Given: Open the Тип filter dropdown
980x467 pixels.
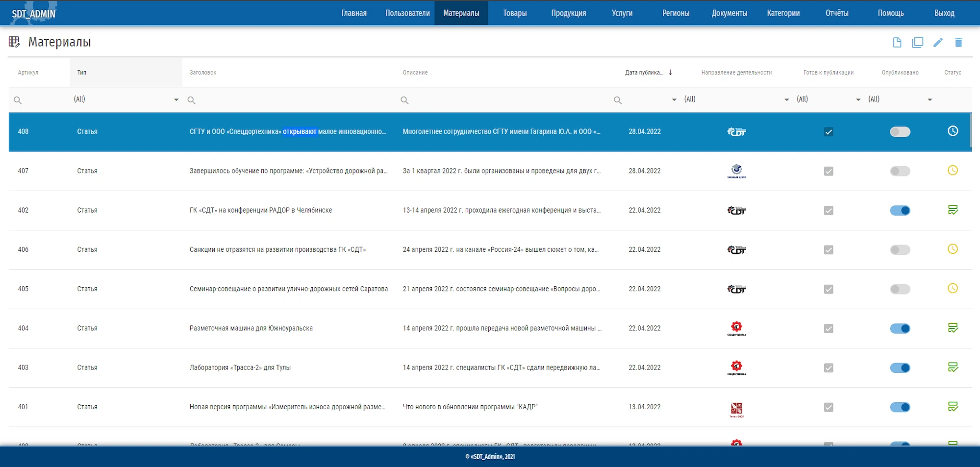Looking at the screenshot, I should click(176, 100).
